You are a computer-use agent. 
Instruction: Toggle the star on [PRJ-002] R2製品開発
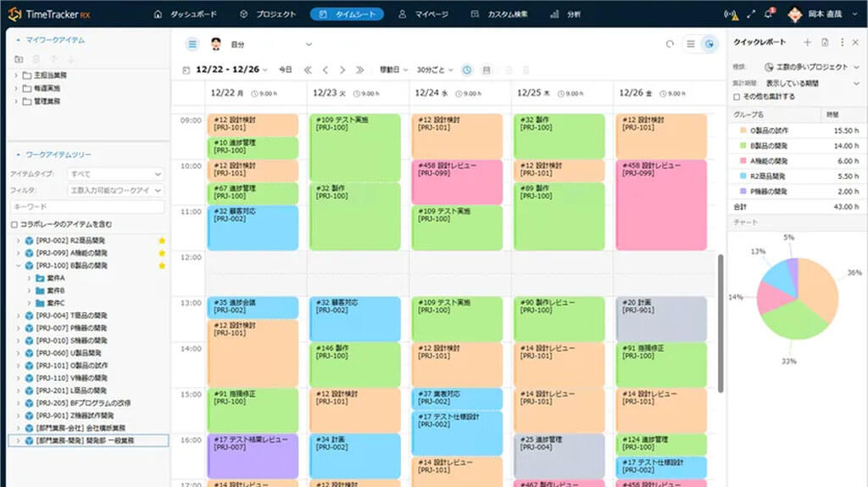(162, 240)
